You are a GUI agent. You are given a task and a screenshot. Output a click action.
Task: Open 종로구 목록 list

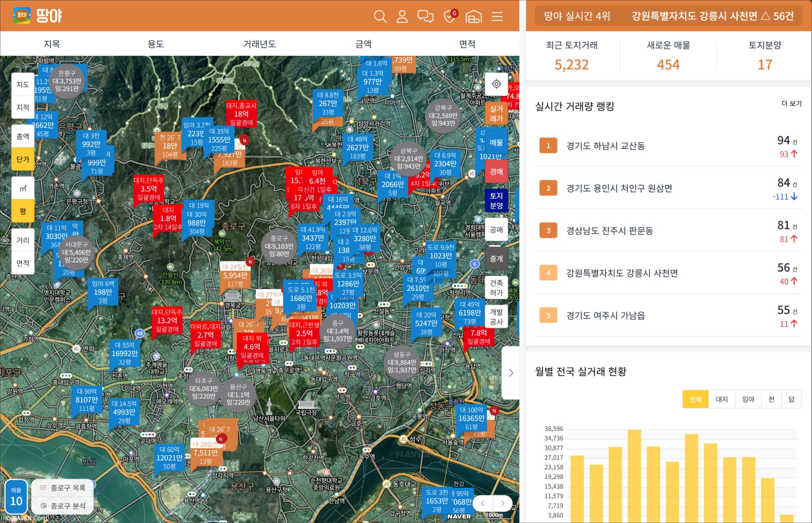point(63,488)
